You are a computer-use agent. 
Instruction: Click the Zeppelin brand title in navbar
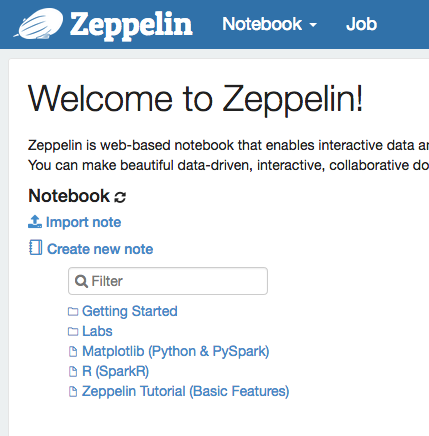(131, 25)
